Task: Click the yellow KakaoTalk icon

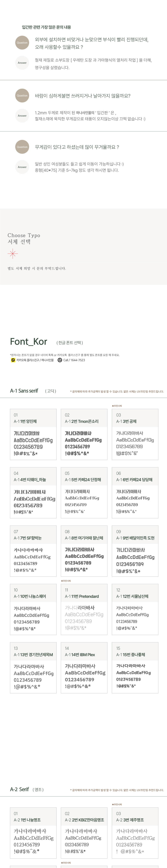Action: tap(13, 360)
